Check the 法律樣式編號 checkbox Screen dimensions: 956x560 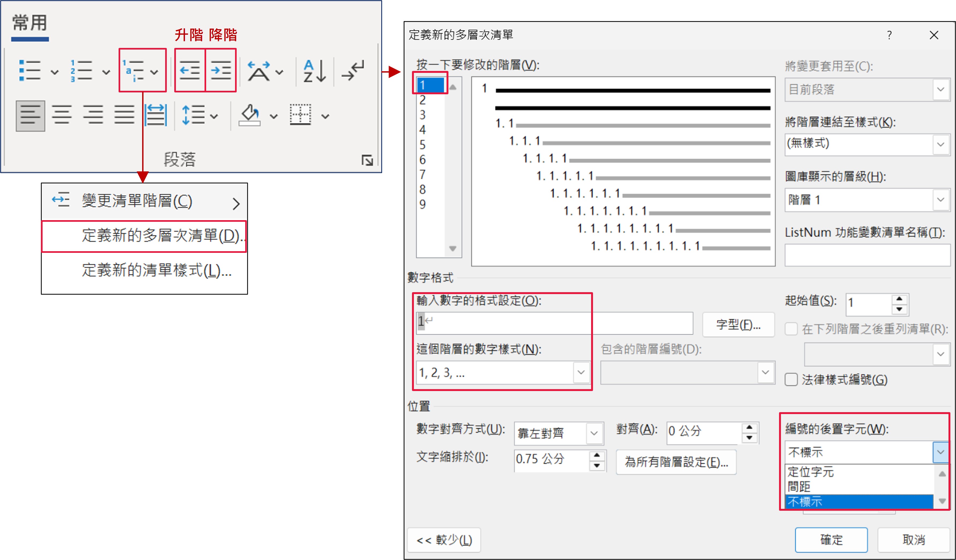coord(791,379)
